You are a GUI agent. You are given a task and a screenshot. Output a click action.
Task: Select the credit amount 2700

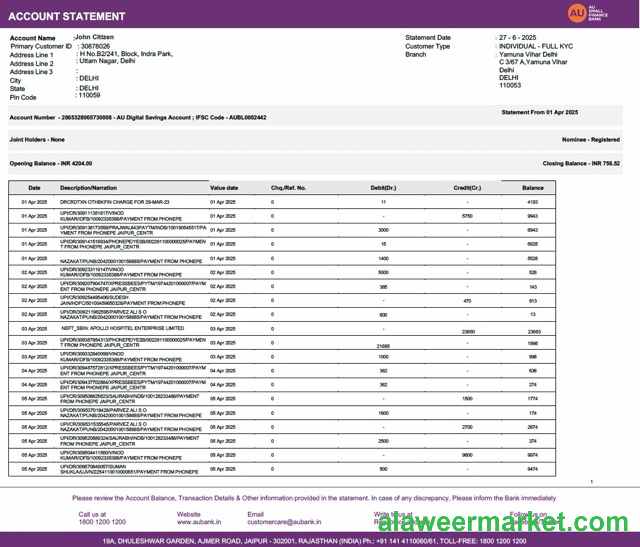[467, 427]
